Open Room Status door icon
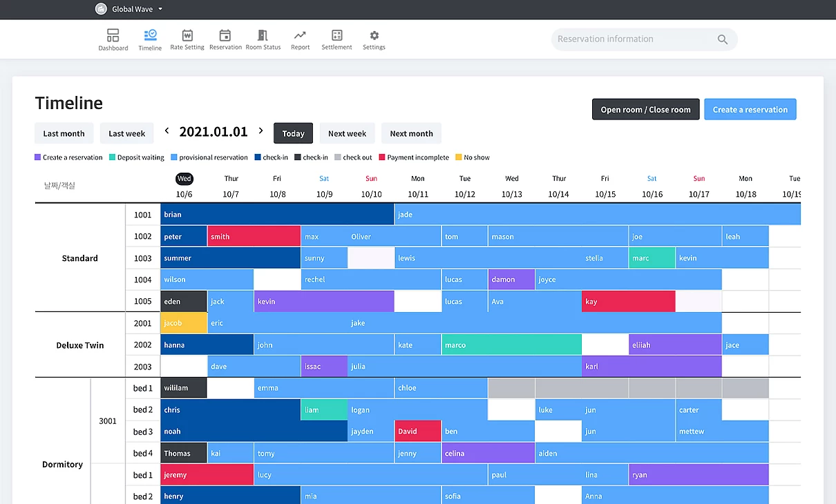 click(x=263, y=35)
